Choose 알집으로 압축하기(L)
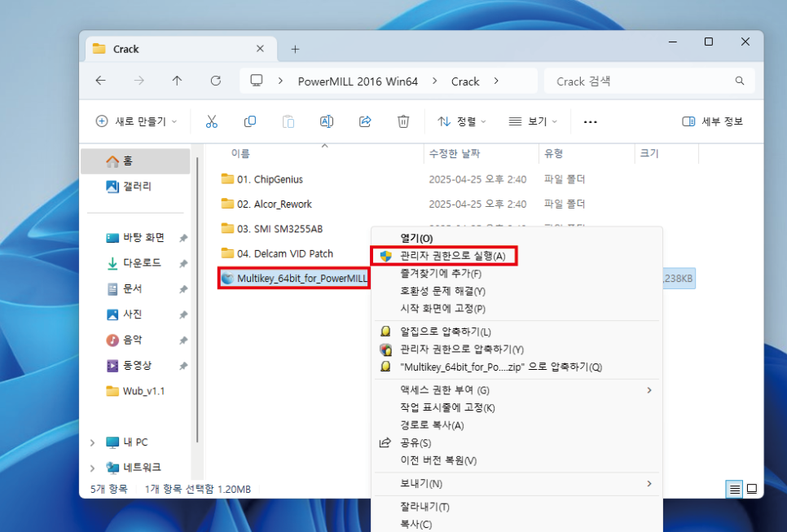The height and width of the screenshot is (532, 787). pos(517,332)
